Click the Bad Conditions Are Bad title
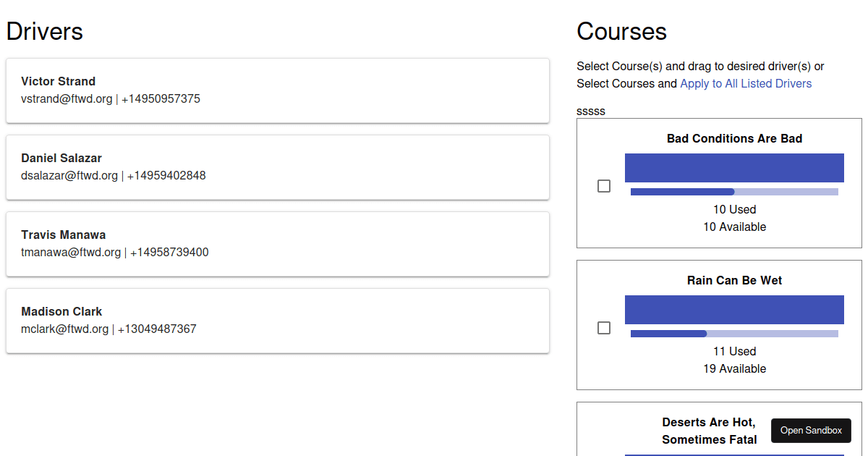868x456 pixels. coord(734,138)
